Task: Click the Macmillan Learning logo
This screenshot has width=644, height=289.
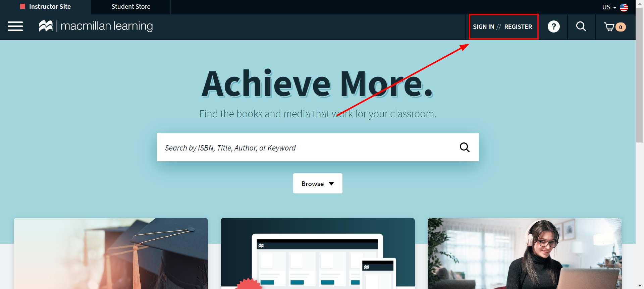Action: (96, 26)
